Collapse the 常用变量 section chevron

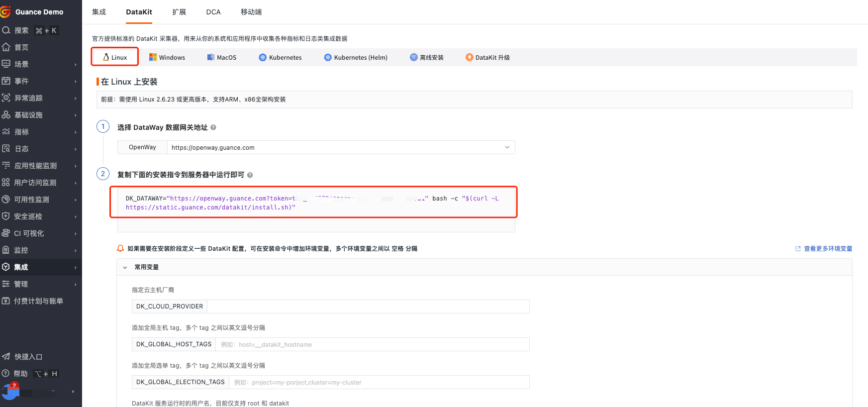click(x=125, y=268)
